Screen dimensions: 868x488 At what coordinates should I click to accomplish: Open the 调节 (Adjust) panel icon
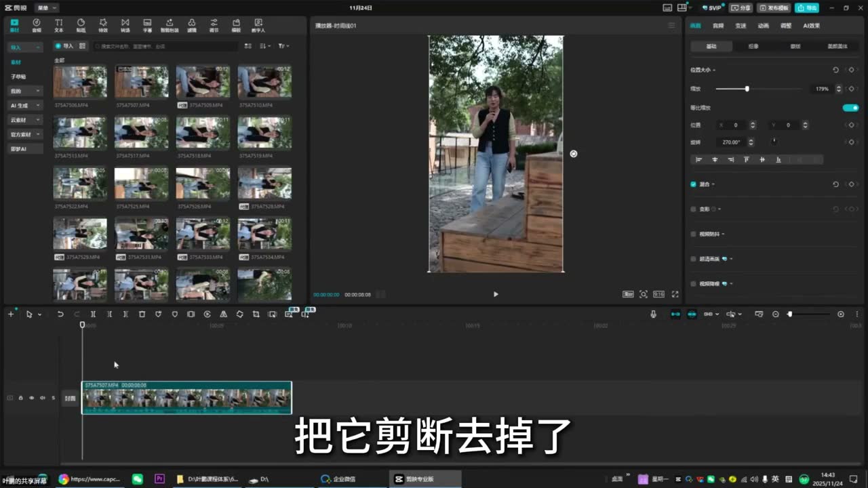point(214,26)
